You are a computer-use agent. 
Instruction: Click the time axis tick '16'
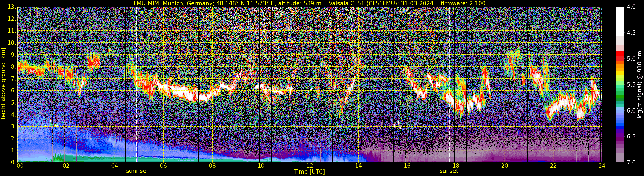point(407,166)
